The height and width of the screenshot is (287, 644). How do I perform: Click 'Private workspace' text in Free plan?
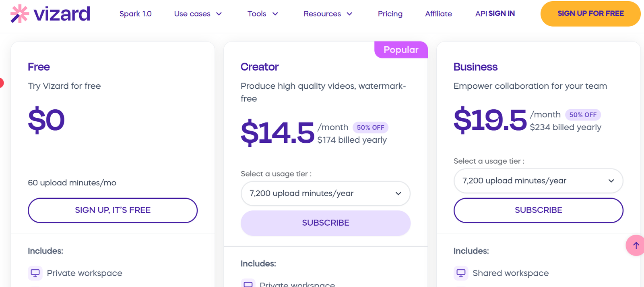click(x=85, y=273)
